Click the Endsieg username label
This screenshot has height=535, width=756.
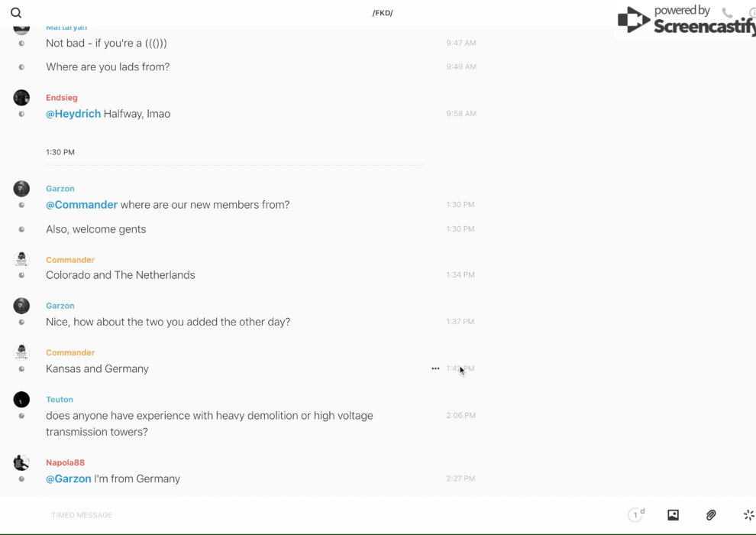(62, 98)
